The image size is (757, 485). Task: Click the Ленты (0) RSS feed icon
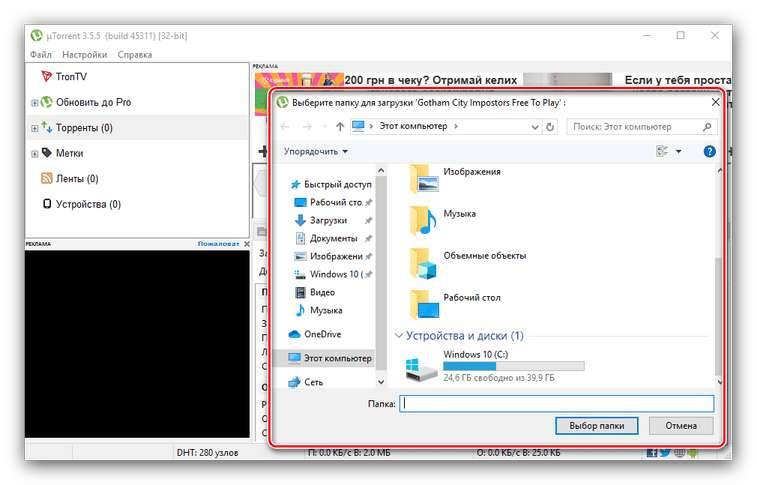(x=46, y=179)
